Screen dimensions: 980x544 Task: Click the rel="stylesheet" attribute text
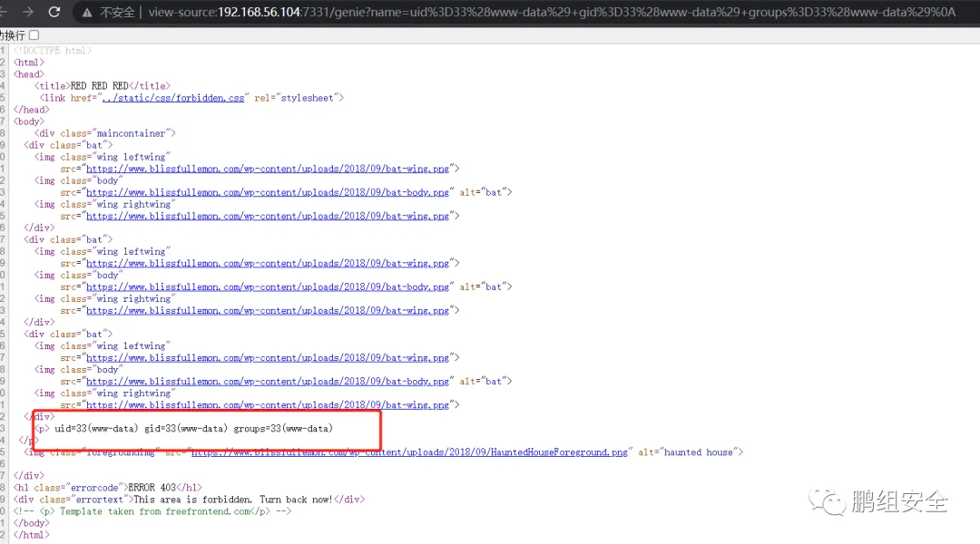pyautogui.click(x=296, y=98)
